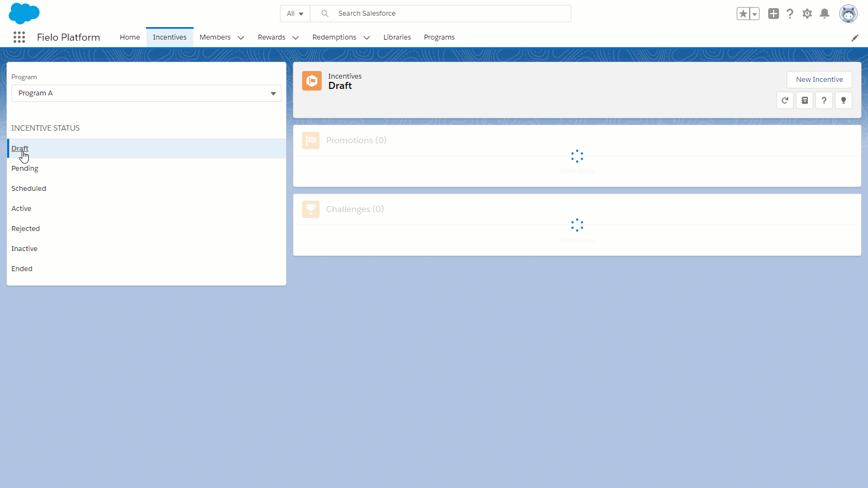Click the Challenges trophy icon
This screenshot has width=868, height=488.
coord(311,209)
